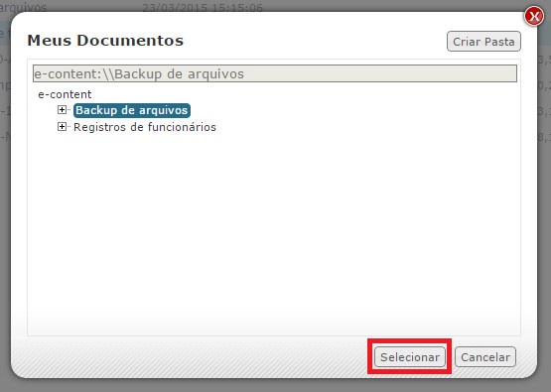Screen dimensions: 551x392
Task: Select the Registros de funcionários folder
Action: [145, 127]
